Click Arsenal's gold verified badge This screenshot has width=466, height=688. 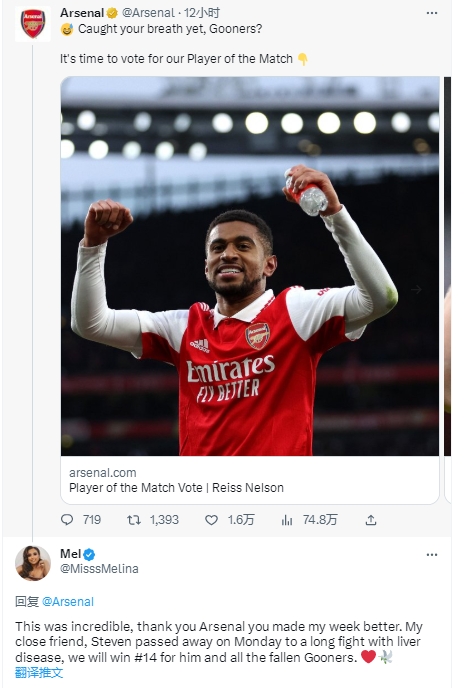tap(112, 13)
